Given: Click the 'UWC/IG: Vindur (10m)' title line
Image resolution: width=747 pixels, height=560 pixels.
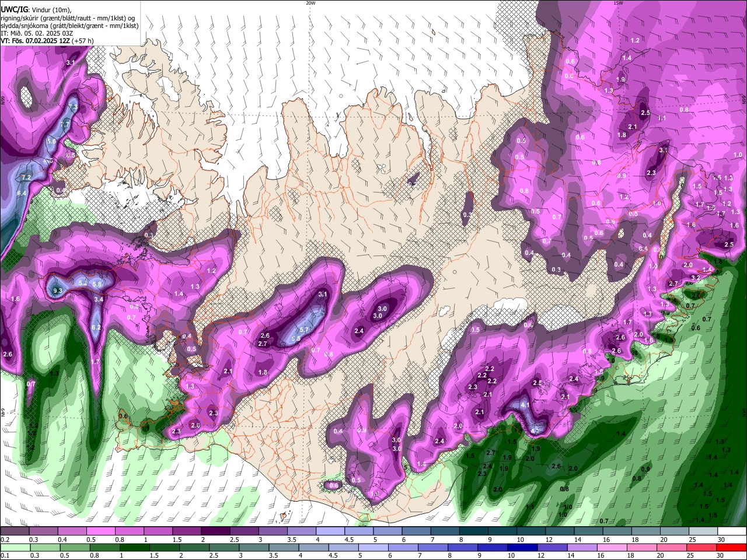Looking at the screenshot, I should pyautogui.click(x=35, y=10).
